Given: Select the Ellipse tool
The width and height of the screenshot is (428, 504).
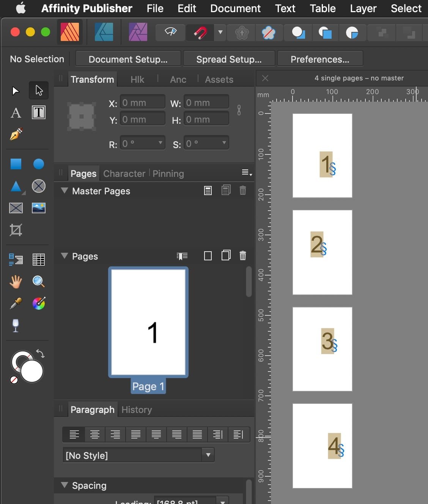Looking at the screenshot, I should (x=38, y=164).
